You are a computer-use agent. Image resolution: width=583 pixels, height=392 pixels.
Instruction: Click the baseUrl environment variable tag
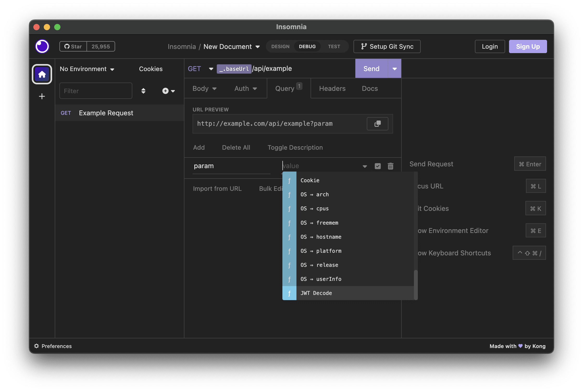(234, 69)
